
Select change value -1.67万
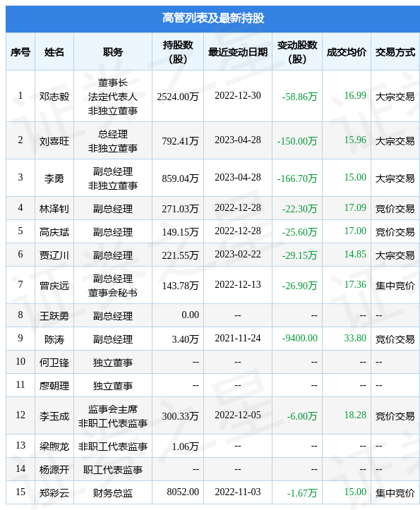pos(302,493)
